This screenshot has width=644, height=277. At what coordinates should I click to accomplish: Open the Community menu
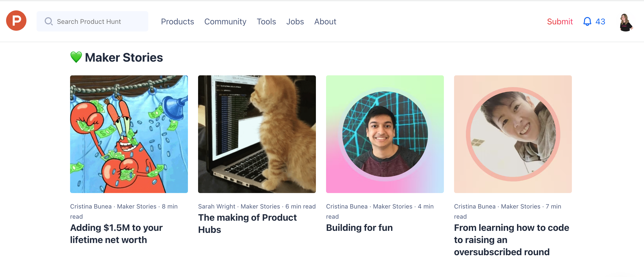click(225, 22)
